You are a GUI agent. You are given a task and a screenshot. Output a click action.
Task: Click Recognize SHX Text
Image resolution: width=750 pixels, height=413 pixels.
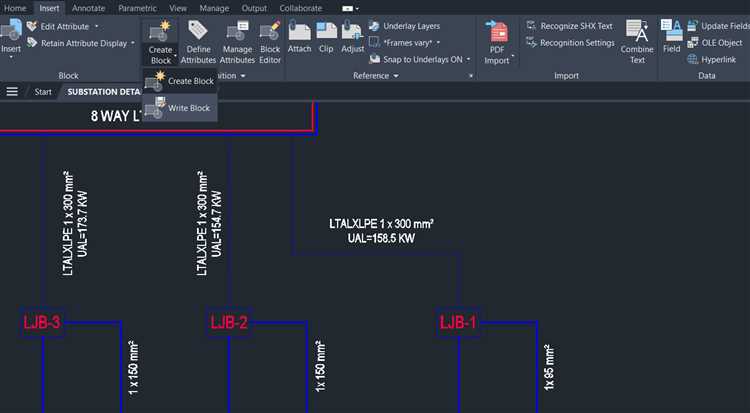(x=569, y=26)
